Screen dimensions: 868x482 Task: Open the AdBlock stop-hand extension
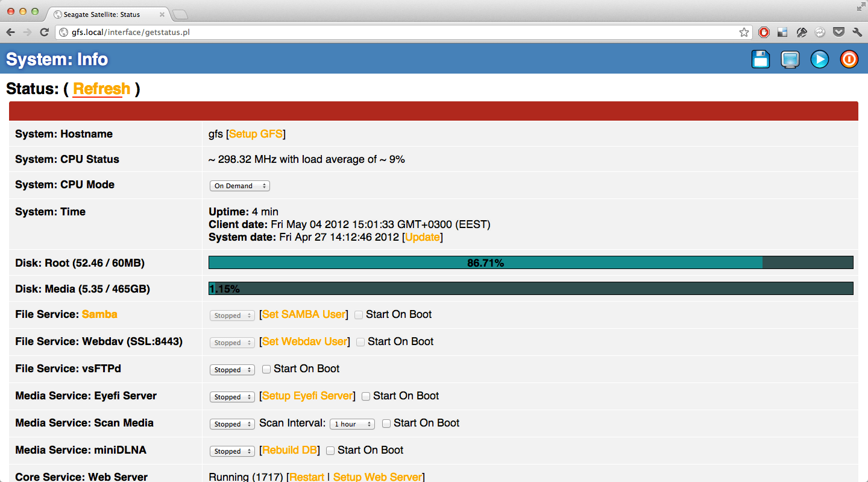click(x=764, y=32)
